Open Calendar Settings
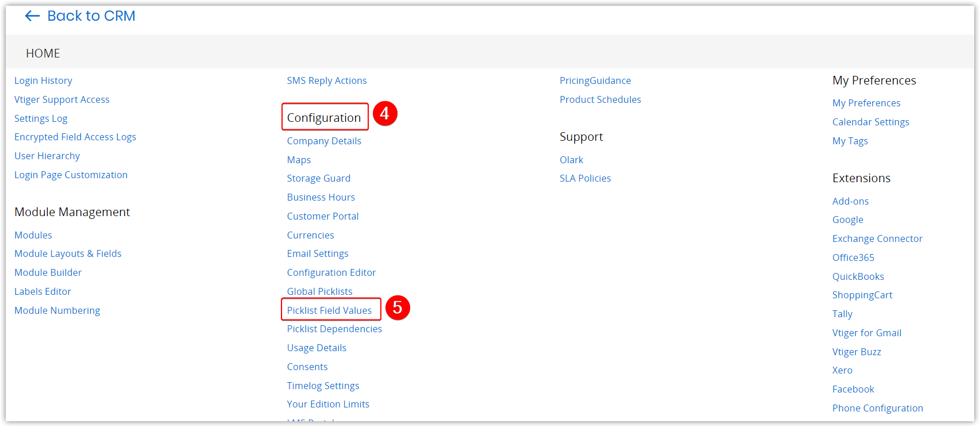The image size is (980, 427). pos(871,122)
